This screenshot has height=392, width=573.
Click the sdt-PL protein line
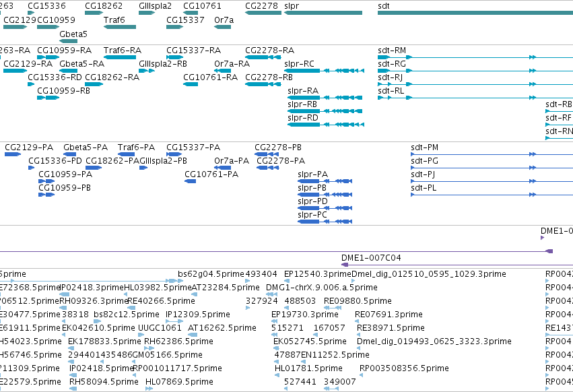492,195
